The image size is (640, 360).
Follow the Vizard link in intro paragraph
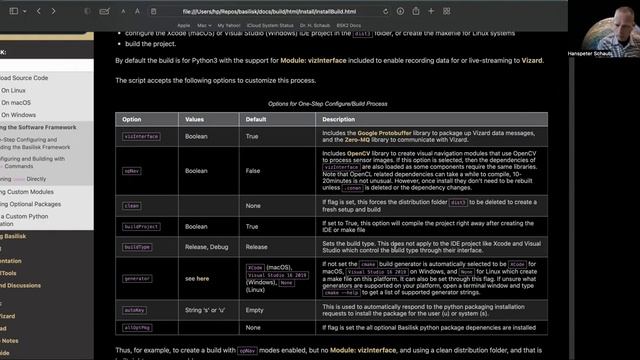click(532, 60)
